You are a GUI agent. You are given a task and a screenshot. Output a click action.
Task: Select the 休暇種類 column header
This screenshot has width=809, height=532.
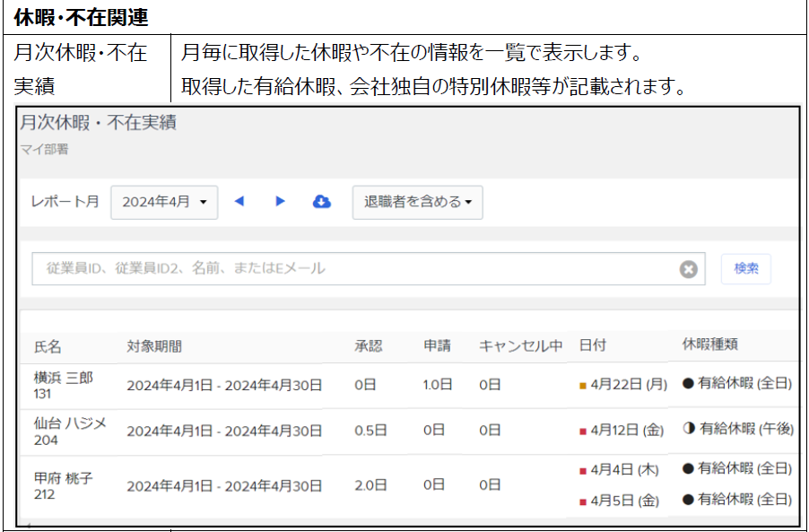709,344
